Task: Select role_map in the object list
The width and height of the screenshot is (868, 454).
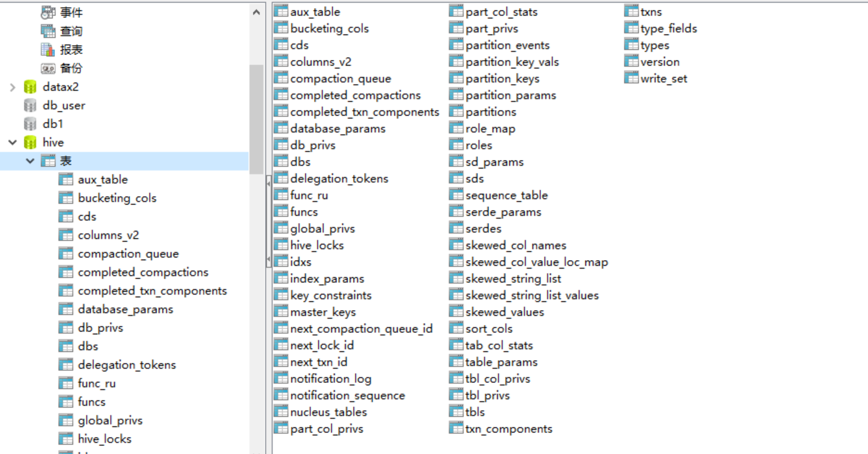Action: coord(490,128)
